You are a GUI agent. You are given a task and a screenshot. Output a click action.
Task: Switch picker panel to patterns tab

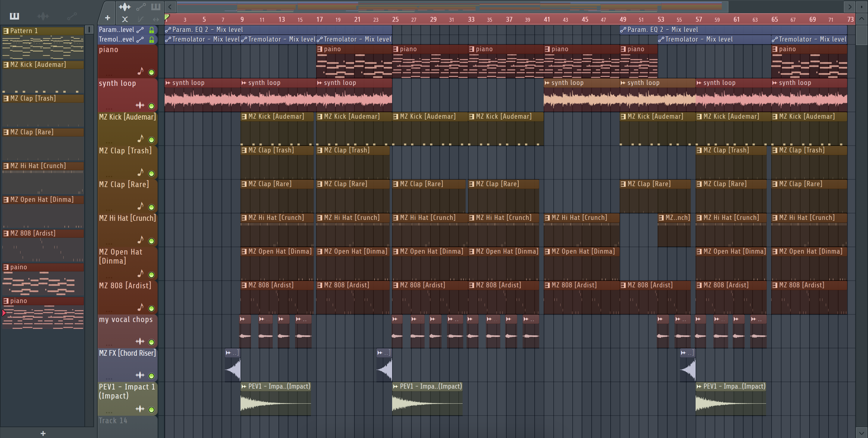tap(14, 16)
